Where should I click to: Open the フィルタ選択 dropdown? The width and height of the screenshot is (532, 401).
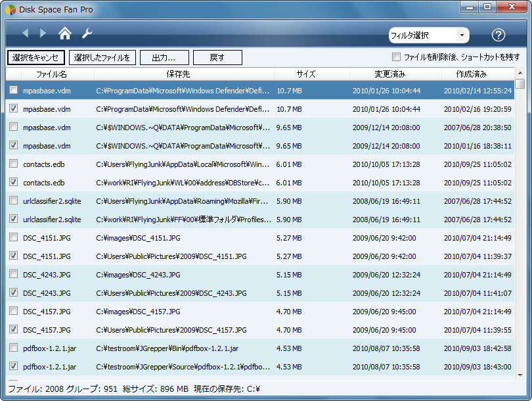pos(429,35)
